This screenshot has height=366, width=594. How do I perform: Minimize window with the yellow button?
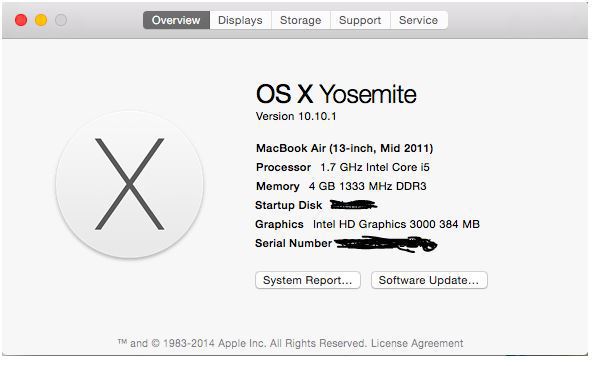(41, 20)
